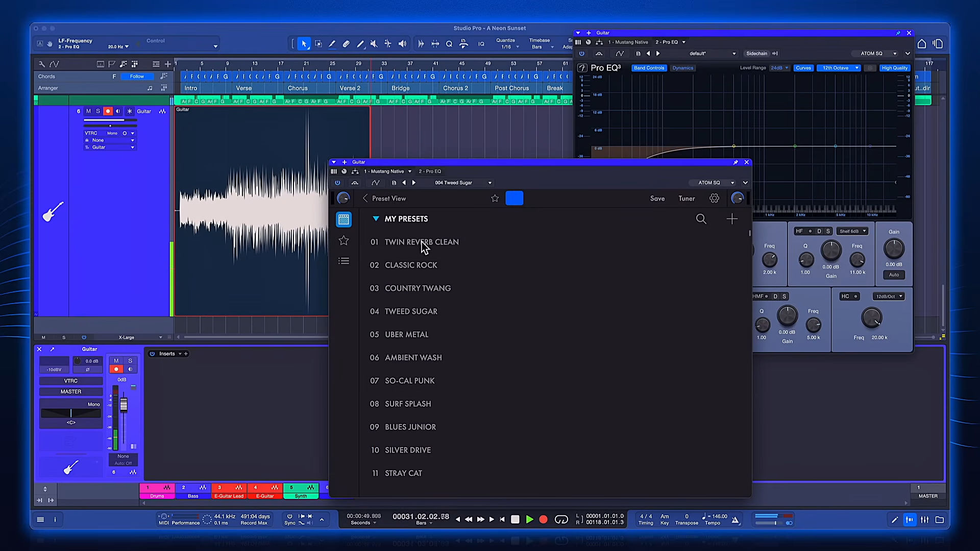Collapse the MY PRESETS section

[x=376, y=219]
